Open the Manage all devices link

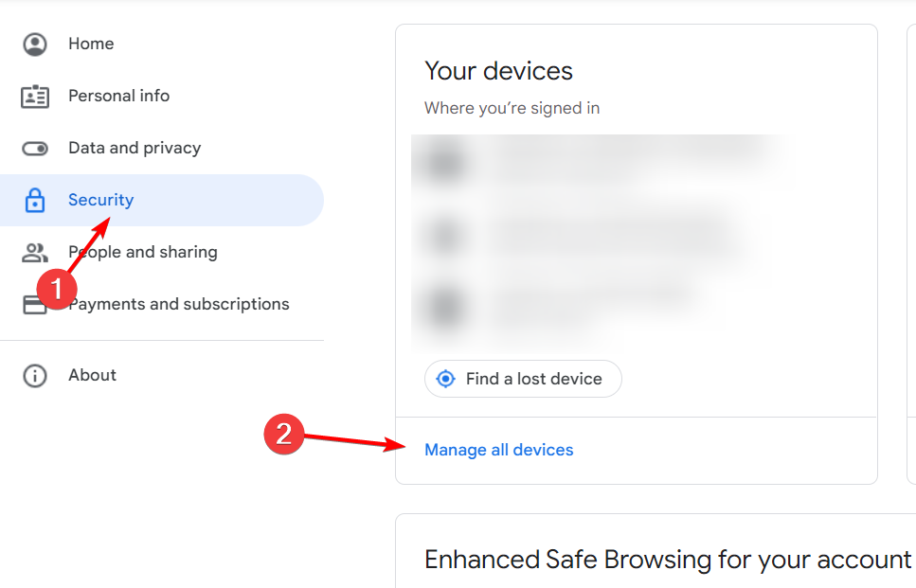click(x=499, y=450)
